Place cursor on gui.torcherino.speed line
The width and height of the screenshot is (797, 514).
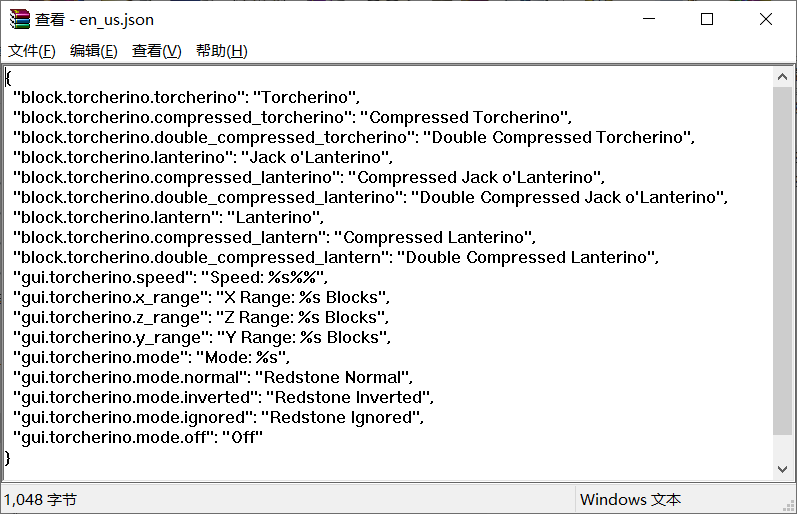170,277
